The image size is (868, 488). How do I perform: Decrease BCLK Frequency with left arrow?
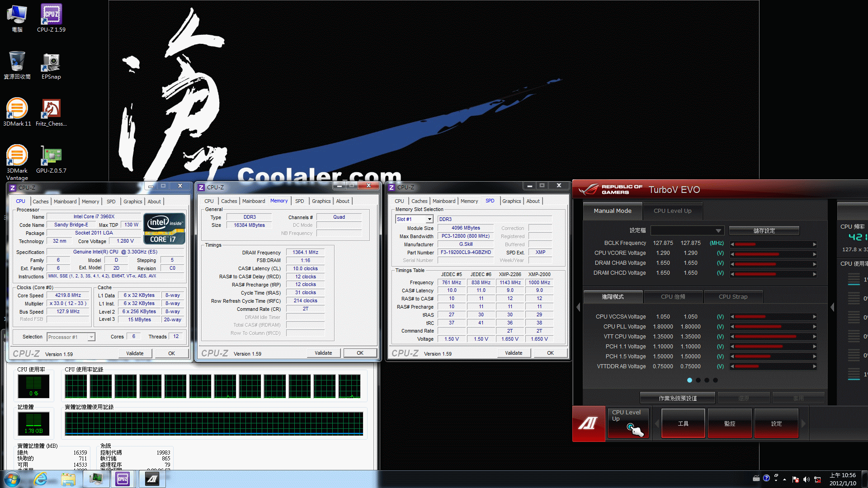click(x=732, y=244)
